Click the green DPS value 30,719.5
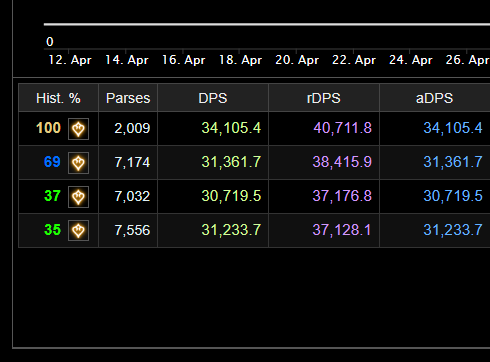This screenshot has width=490, height=362. 231,196
